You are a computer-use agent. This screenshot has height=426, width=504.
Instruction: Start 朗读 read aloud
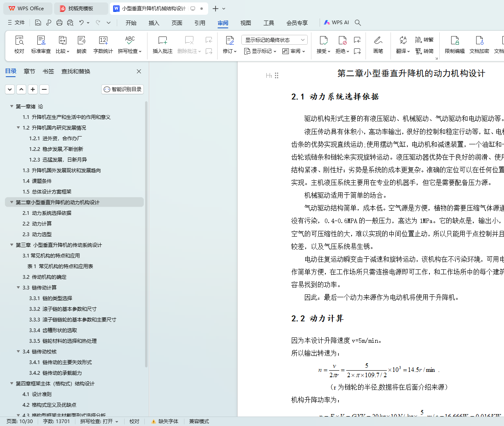82,44
